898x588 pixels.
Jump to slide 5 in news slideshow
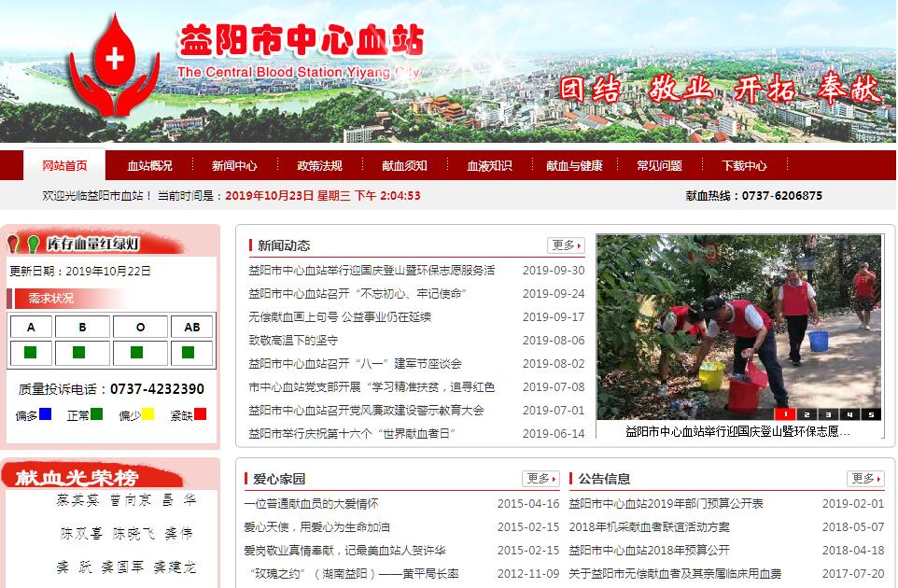[x=871, y=414]
